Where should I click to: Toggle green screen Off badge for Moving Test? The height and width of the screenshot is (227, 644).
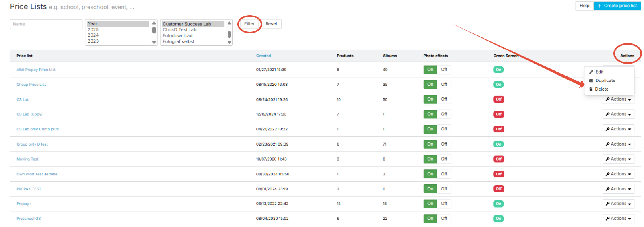click(498, 159)
